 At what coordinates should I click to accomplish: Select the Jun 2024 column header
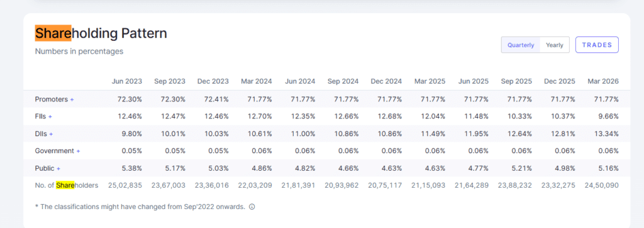click(300, 81)
